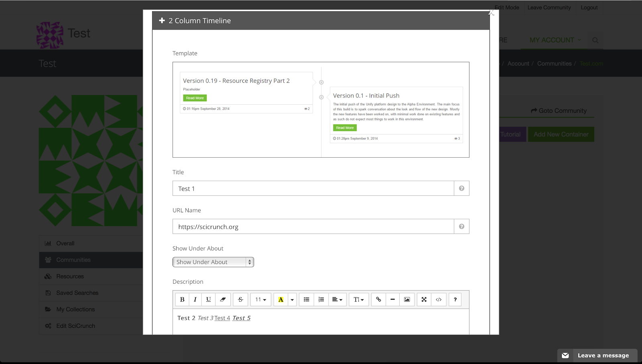The image size is (642, 364).
Task: Click the insert link chain icon
Action: [378, 299]
